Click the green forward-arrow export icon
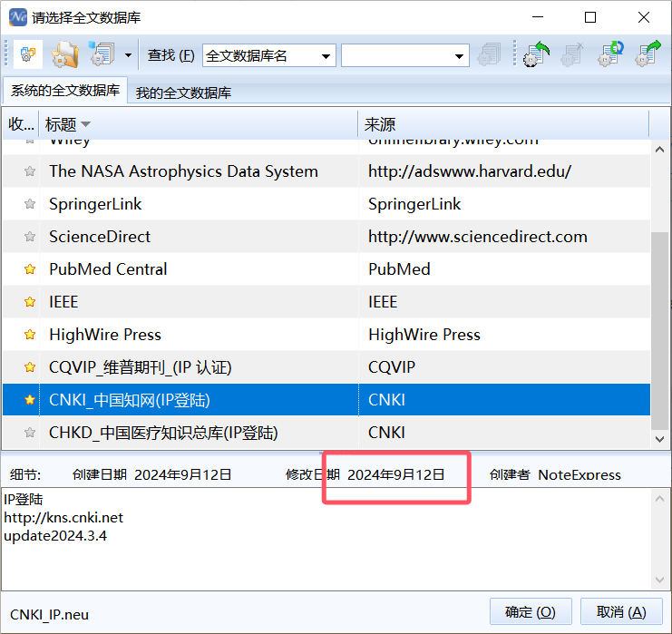672x634 pixels. [648, 54]
